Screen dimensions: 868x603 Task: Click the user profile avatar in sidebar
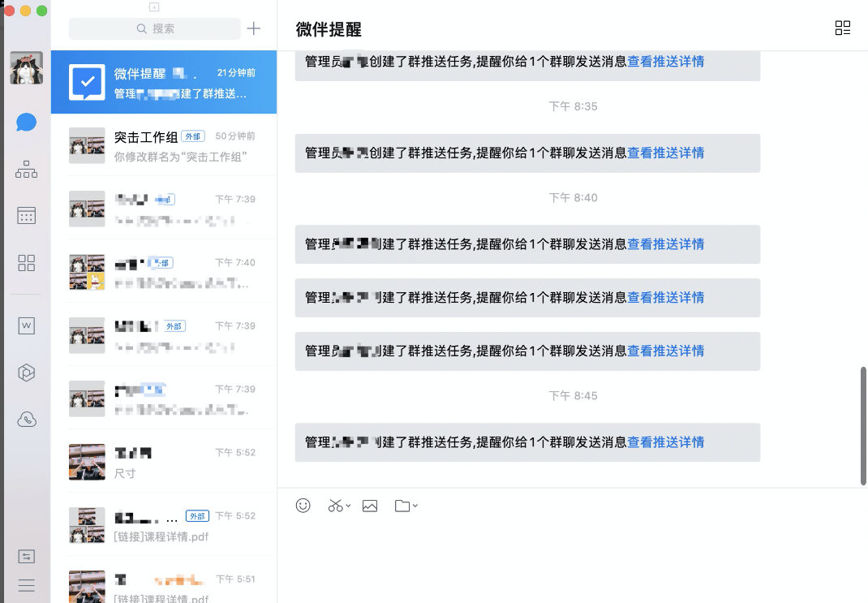click(x=26, y=67)
